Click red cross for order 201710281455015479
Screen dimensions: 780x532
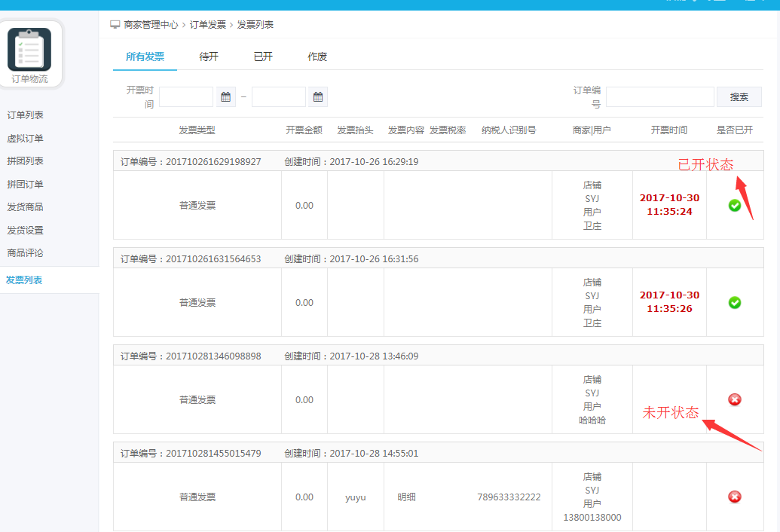735,497
